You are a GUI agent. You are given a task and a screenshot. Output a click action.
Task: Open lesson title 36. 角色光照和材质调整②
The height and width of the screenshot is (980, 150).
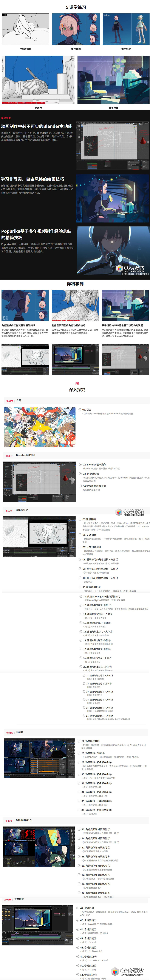pyautogui.click(x=96, y=839)
